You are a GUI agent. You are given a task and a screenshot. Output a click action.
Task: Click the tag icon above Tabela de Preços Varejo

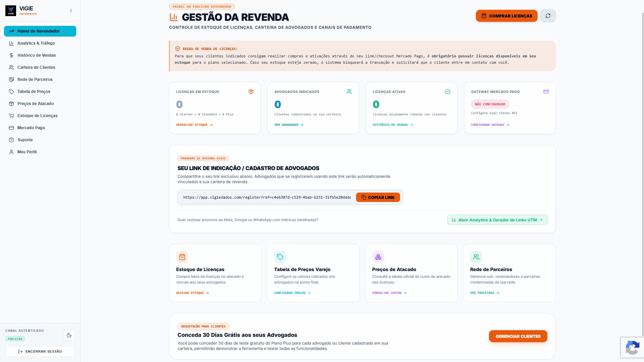[x=280, y=257]
